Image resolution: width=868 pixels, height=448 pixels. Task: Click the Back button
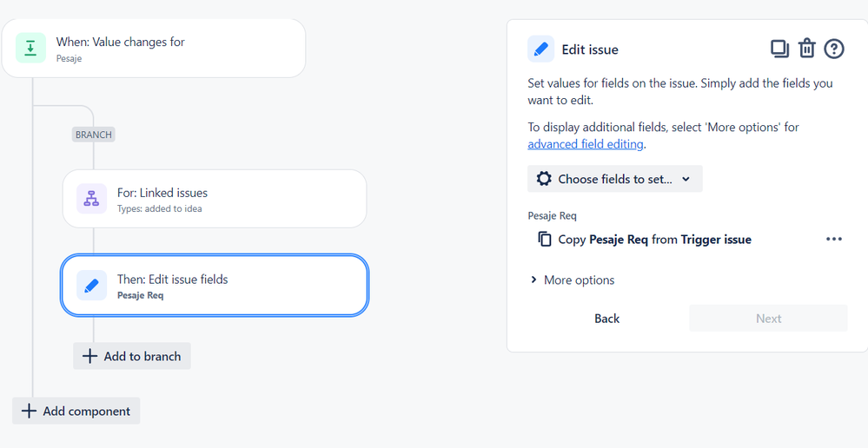tap(606, 318)
